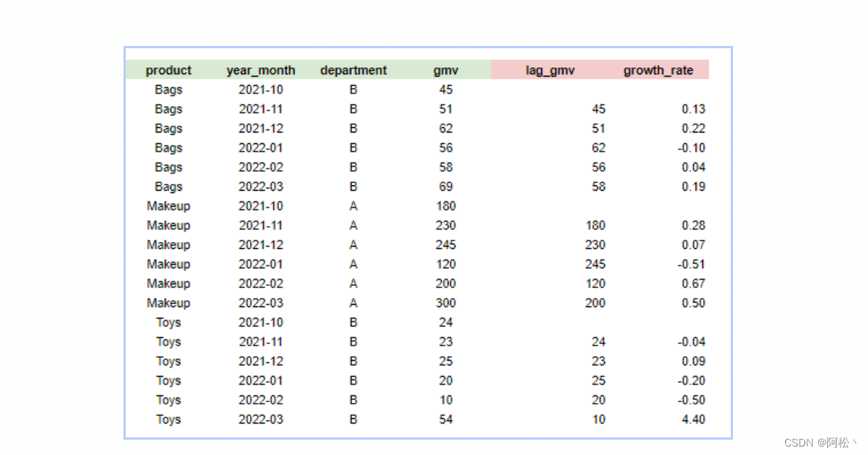Image resolution: width=868 pixels, height=455 pixels.
Task: Select year_month 2022-03 in Toys row
Action: (x=261, y=420)
